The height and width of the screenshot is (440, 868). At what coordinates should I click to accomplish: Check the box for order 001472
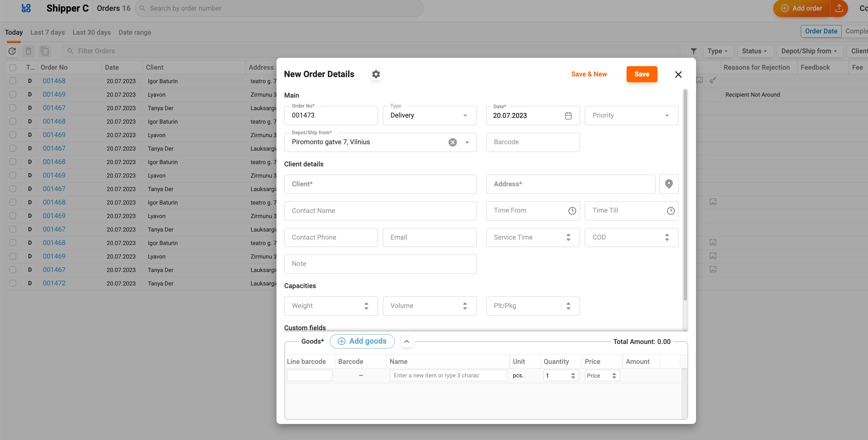pos(13,283)
